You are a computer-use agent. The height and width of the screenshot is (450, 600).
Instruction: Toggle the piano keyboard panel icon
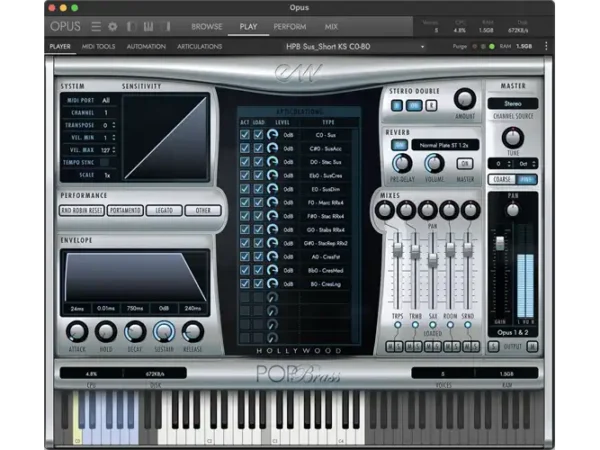click(148, 26)
